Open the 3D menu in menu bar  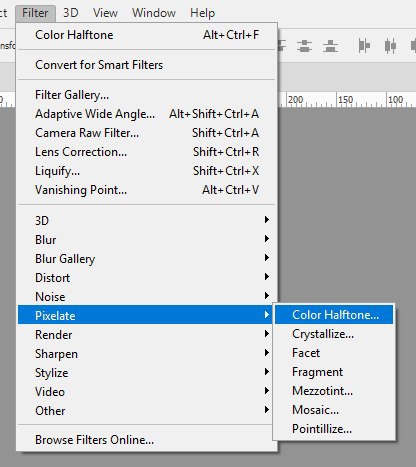(71, 13)
